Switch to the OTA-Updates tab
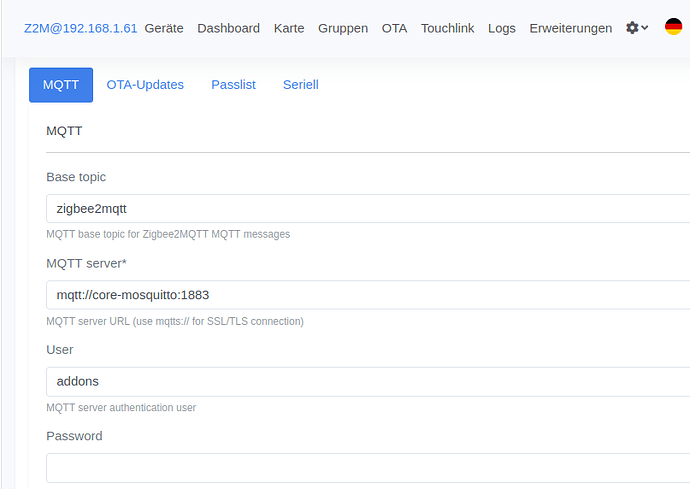Image resolution: width=690 pixels, height=489 pixels. point(145,85)
